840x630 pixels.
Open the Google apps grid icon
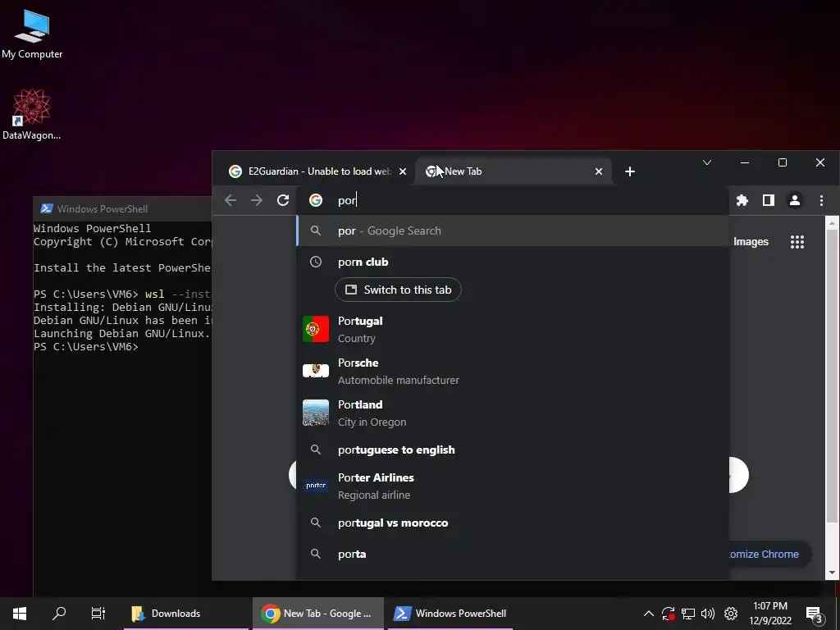(x=797, y=242)
